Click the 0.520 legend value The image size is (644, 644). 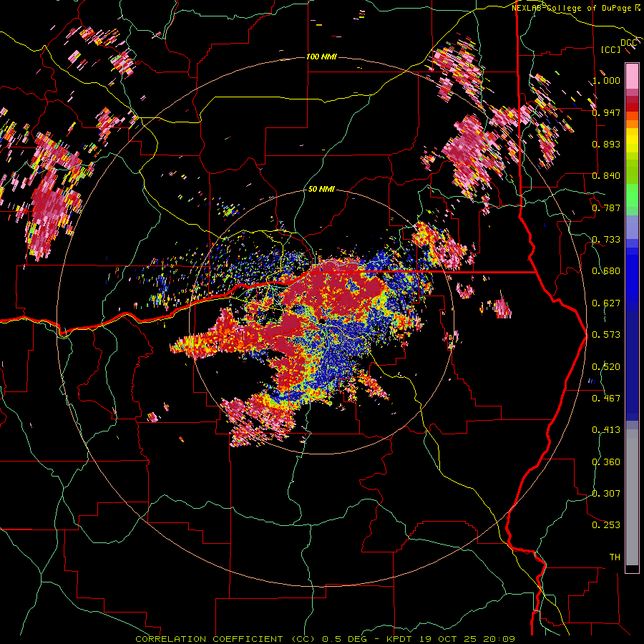coord(606,367)
